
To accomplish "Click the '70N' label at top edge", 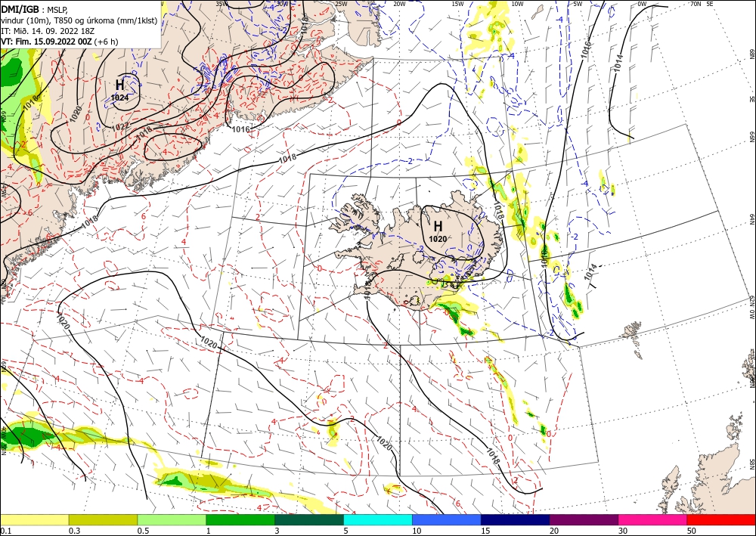I will pos(696,4).
